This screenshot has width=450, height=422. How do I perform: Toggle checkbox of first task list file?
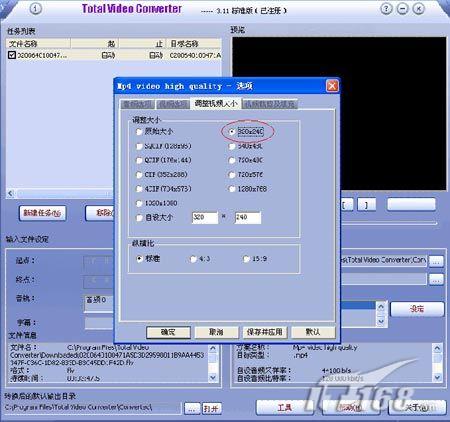(x=12, y=55)
